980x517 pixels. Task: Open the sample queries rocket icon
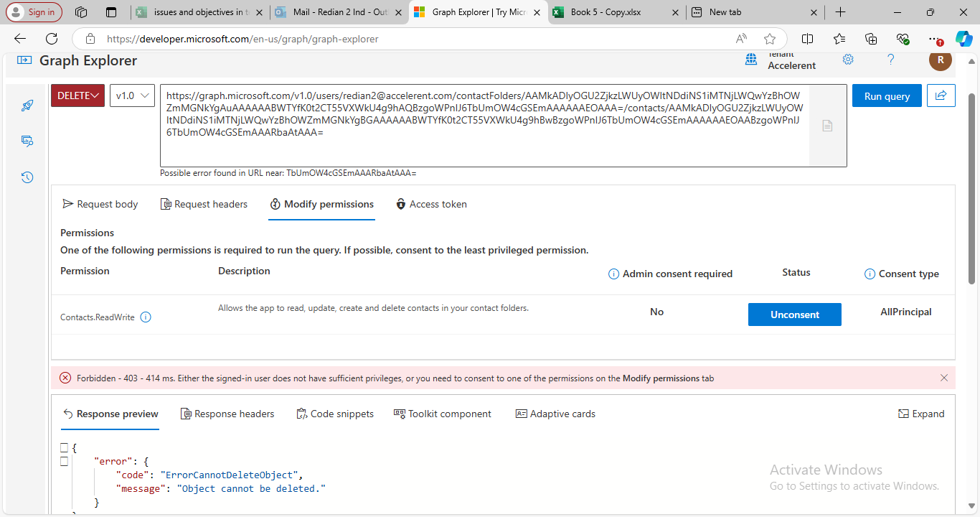coord(27,106)
